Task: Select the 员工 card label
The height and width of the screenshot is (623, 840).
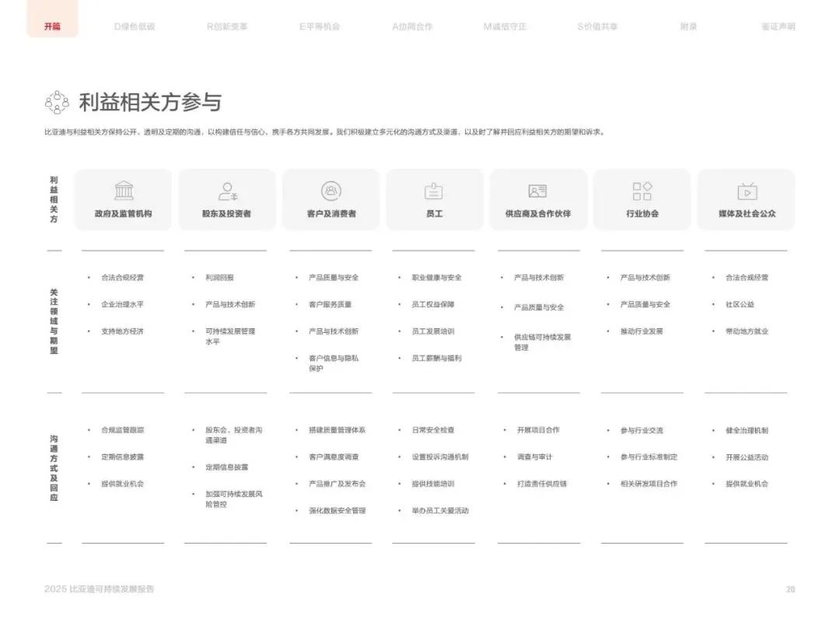Action: coord(435,213)
